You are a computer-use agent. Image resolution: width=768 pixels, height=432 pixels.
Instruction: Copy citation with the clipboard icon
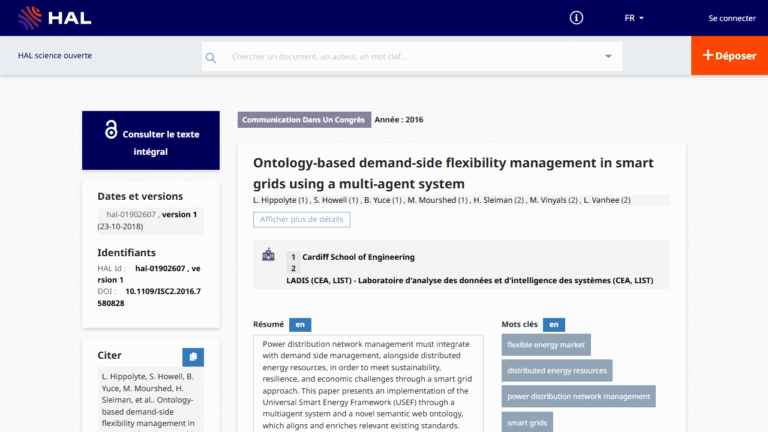(193, 357)
